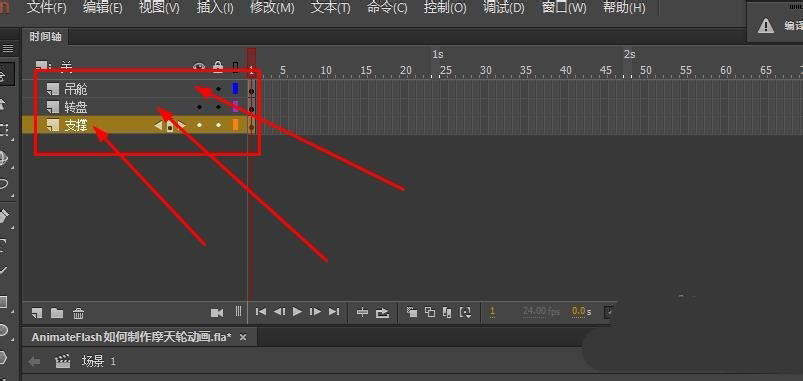
Task: Step forward one frame
Action: coord(315,311)
